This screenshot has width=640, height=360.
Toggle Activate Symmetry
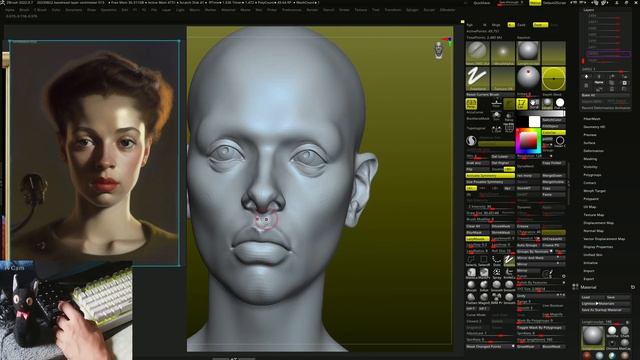(490, 176)
